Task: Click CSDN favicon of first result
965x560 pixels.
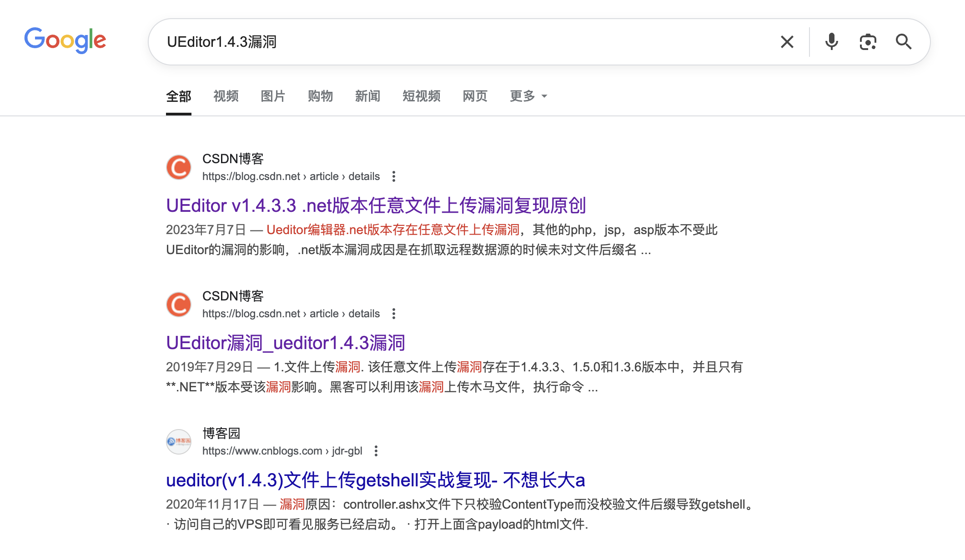Action: tap(179, 167)
